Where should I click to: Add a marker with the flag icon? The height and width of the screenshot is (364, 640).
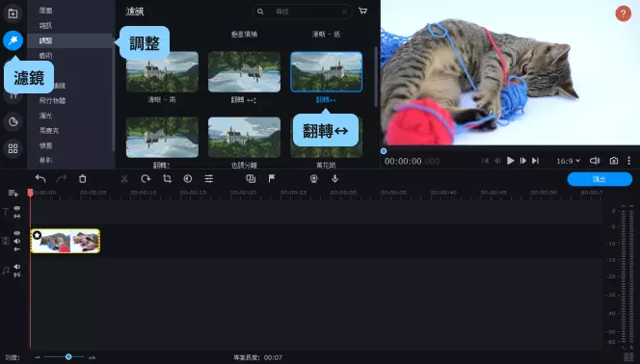pyautogui.click(x=272, y=178)
